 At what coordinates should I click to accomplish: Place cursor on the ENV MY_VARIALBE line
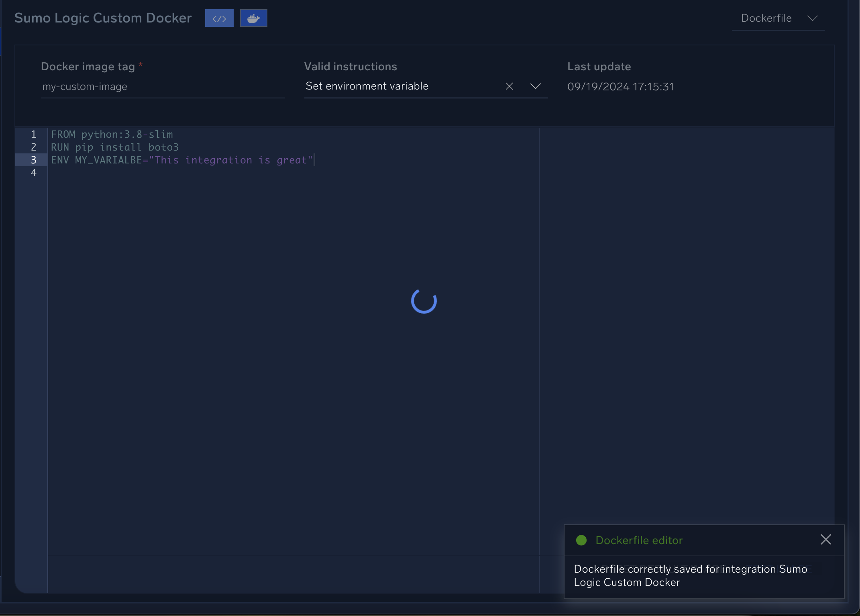181,160
